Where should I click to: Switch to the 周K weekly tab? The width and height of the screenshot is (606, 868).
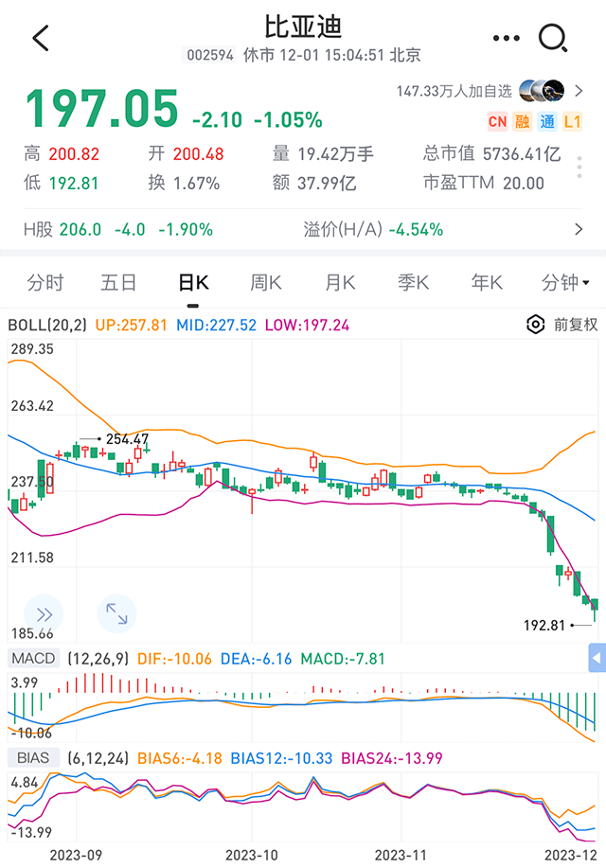tap(266, 283)
